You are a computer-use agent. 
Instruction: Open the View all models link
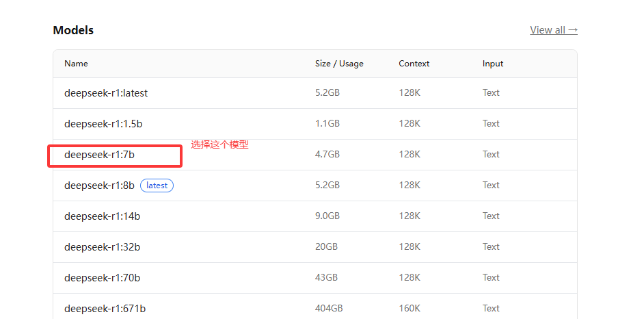(554, 30)
